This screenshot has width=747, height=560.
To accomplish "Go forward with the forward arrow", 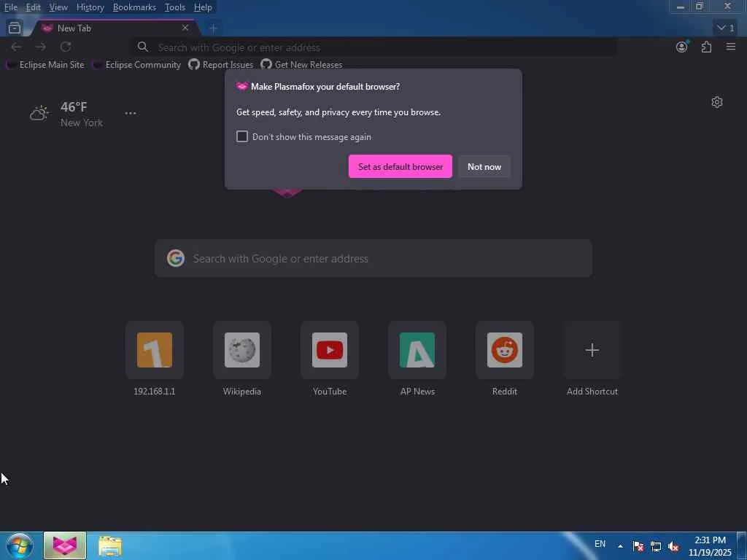I will 41,47.
